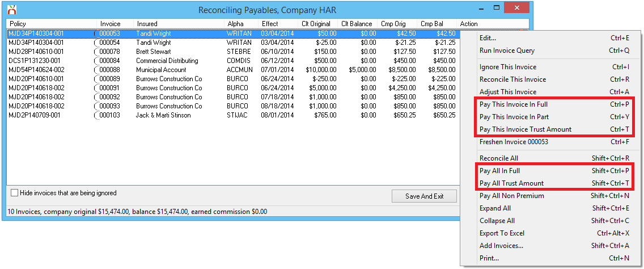The image size is (644, 269).
Task: Click the application icon in title bar
Action: (x=12, y=9)
